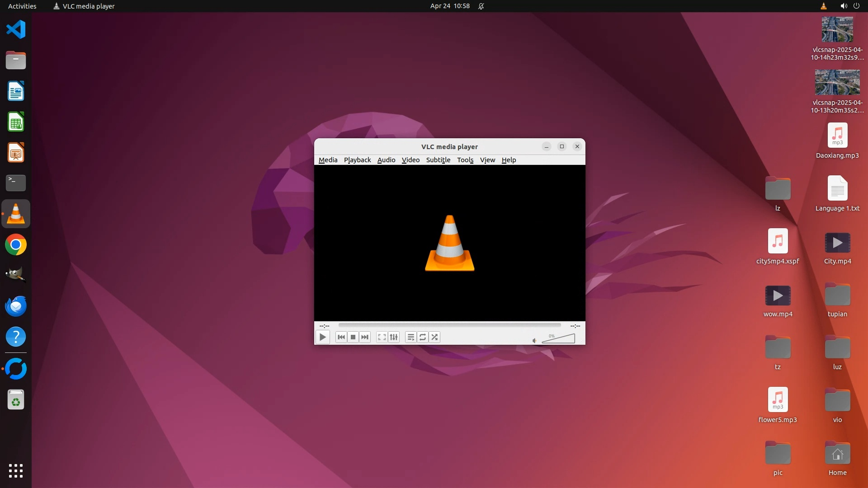Screen dimensions: 868x488
Task: Unmute audio via speaker icon
Action: point(534,341)
